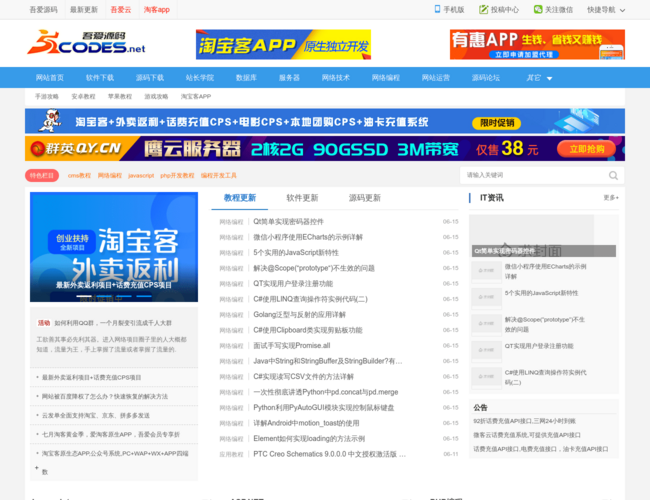Switch to the 教程更新 tab

(240, 198)
